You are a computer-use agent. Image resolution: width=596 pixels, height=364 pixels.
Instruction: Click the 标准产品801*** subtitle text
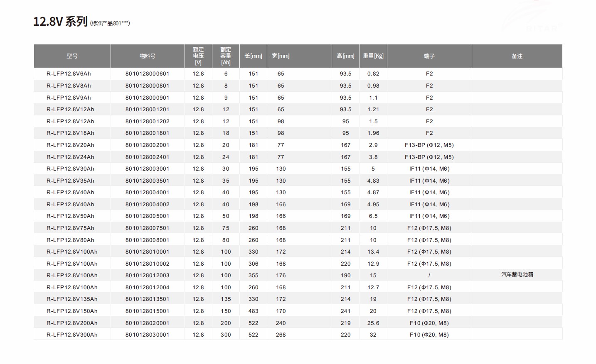[110, 24]
